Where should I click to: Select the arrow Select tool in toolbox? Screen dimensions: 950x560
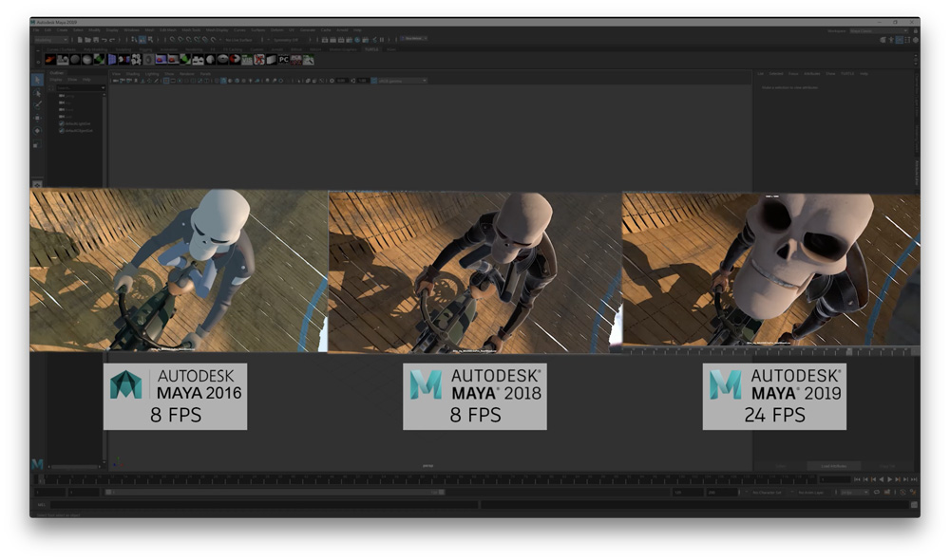click(x=37, y=81)
